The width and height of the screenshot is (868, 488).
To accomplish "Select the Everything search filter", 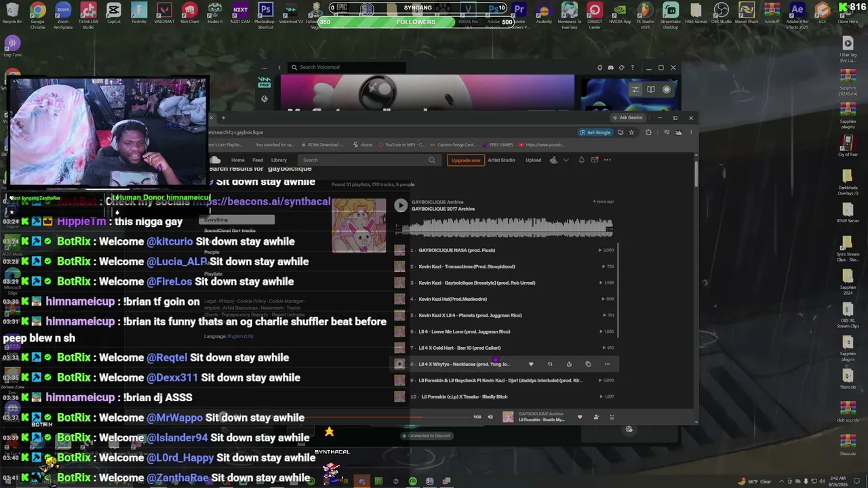I will coord(237,220).
